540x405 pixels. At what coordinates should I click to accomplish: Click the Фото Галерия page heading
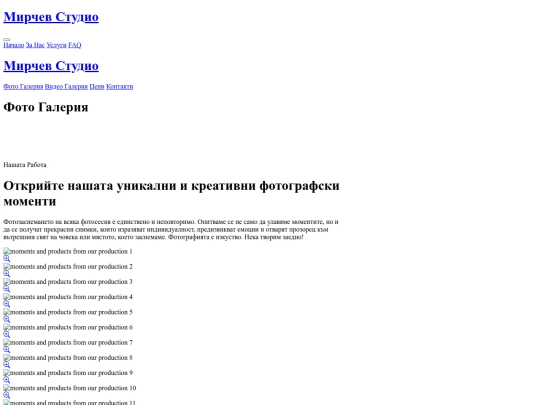(x=46, y=107)
